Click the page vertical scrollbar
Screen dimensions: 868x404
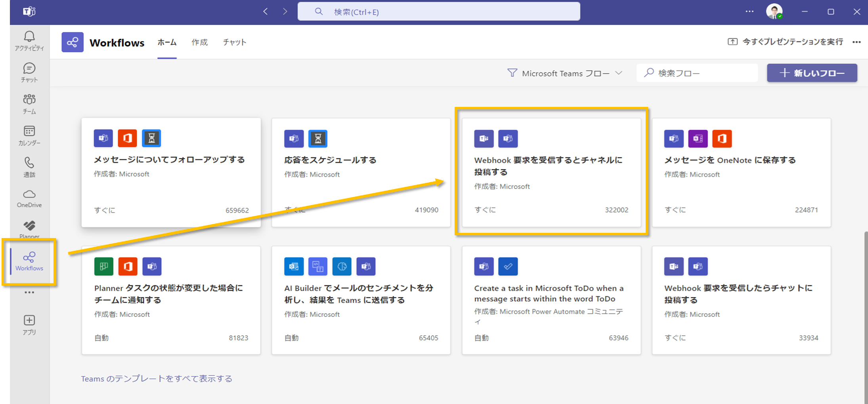click(x=866, y=317)
